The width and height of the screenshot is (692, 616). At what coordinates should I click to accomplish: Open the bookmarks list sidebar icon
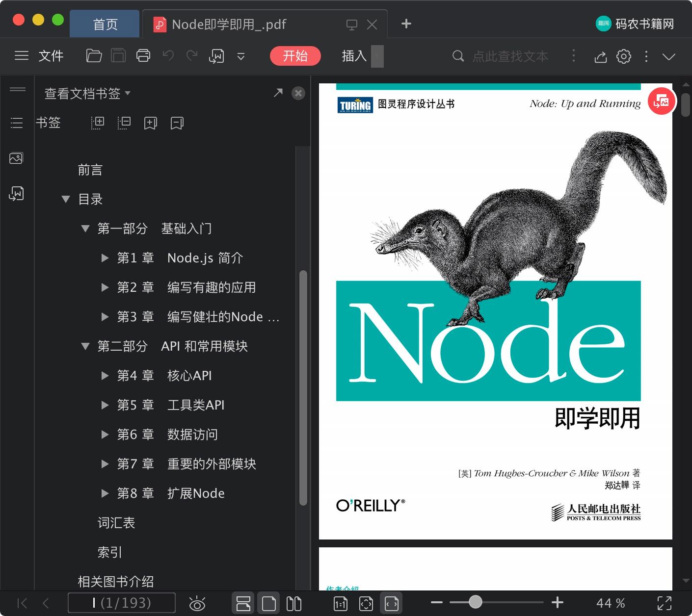(17, 123)
